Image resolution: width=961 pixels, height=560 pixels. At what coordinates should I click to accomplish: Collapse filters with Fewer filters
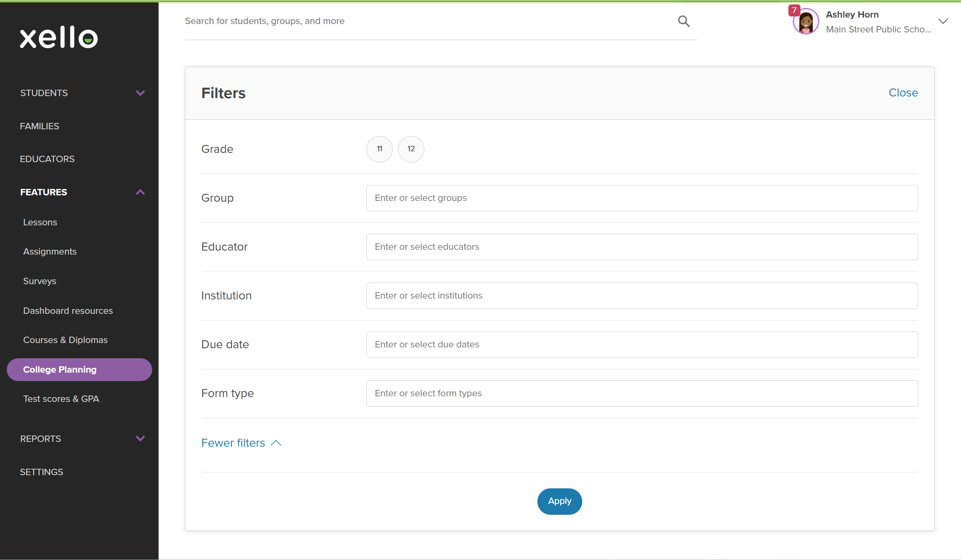[x=241, y=443]
